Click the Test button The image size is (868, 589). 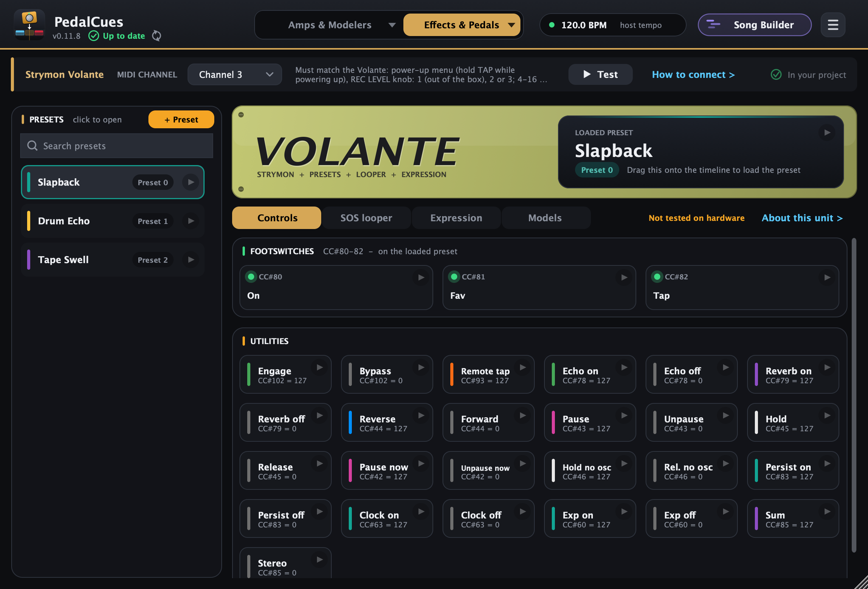[600, 74]
